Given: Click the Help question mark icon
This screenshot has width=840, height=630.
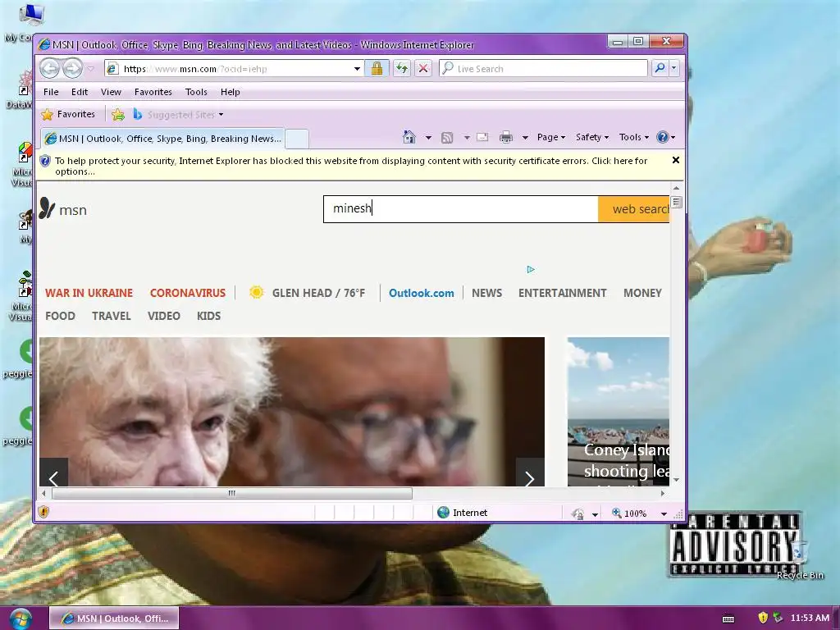Looking at the screenshot, I should point(663,137).
